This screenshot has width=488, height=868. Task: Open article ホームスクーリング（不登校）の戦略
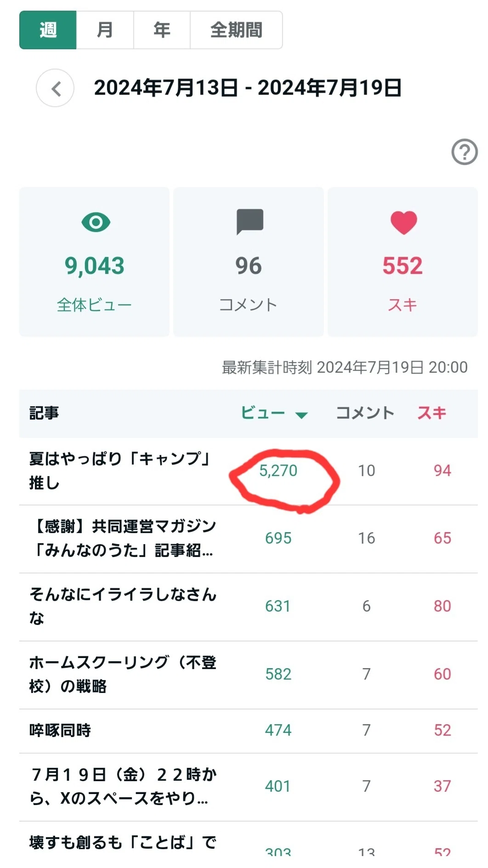(123, 674)
